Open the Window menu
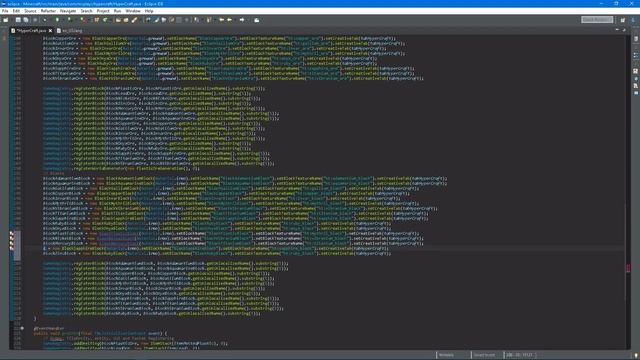Screen dimensions: 640x360 (133, 11)
